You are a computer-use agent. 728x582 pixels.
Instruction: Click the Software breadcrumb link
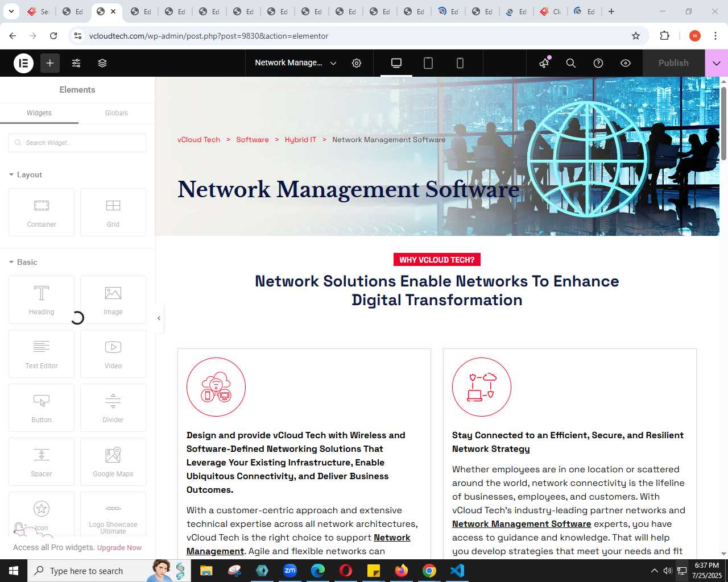click(253, 140)
